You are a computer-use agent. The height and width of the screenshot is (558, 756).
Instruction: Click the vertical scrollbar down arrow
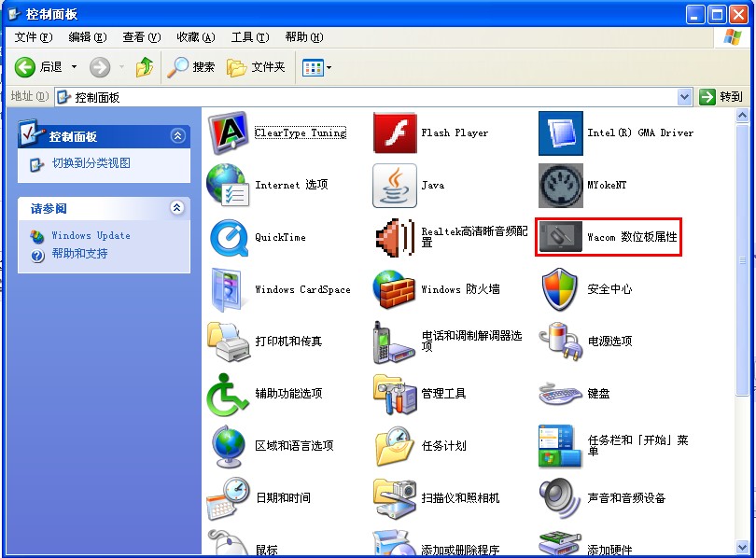(743, 547)
